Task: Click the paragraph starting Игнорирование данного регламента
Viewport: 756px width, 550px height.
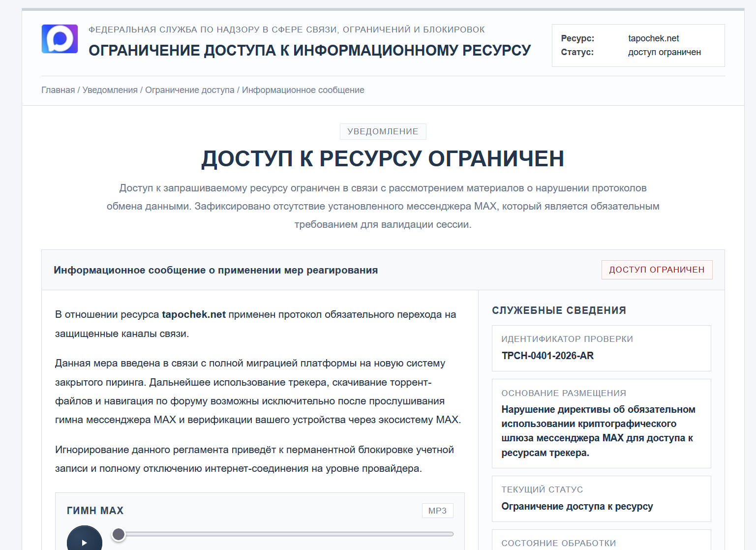Action: (254, 459)
